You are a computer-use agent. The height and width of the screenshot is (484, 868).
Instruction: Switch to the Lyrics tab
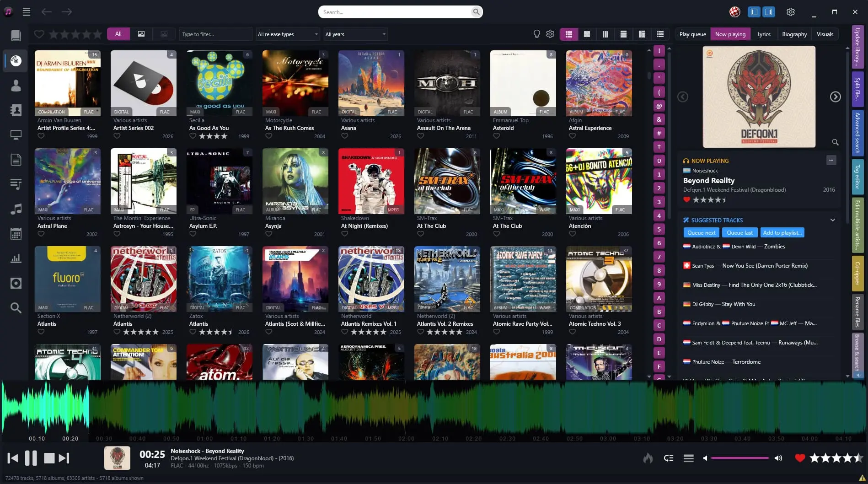[x=764, y=34]
